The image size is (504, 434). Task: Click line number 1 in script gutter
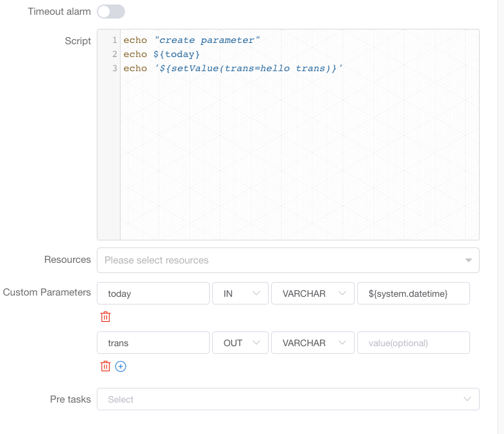[114, 40]
